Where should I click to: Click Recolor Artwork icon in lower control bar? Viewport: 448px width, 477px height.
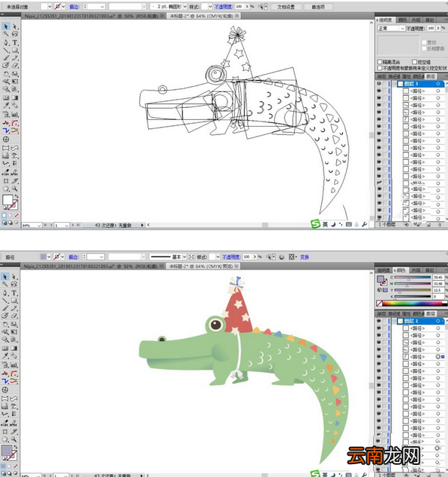click(282, 257)
